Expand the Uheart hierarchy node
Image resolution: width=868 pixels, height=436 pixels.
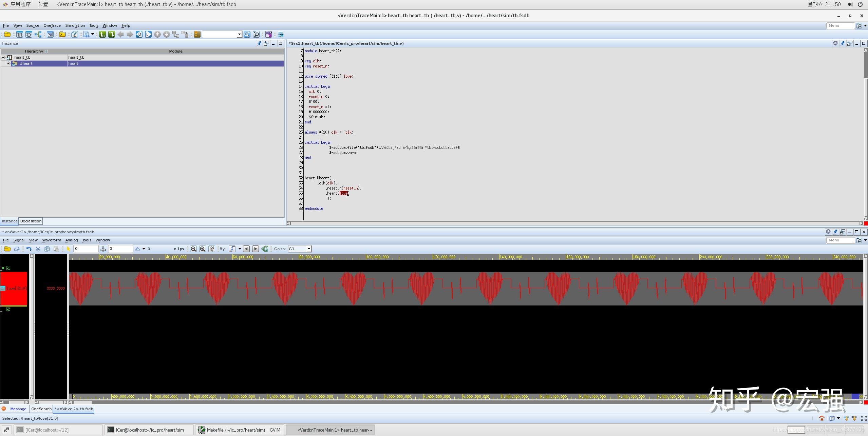(8, 63)
